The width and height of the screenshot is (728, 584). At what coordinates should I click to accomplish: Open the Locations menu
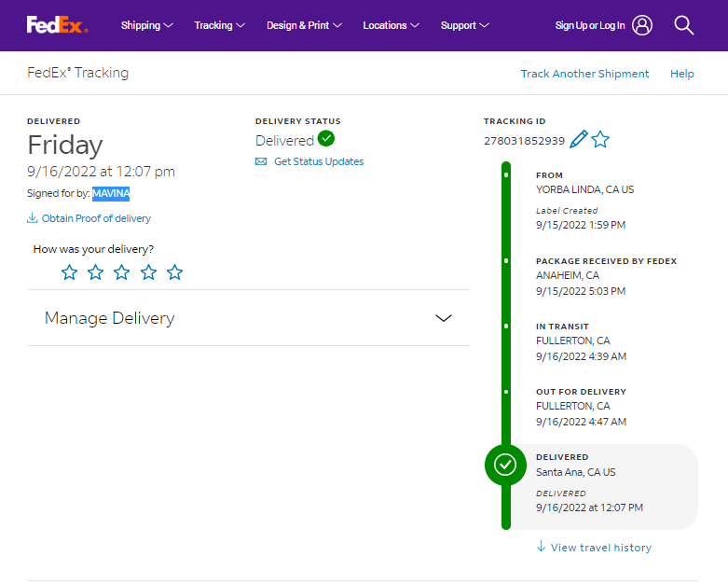tap(391, 25)
